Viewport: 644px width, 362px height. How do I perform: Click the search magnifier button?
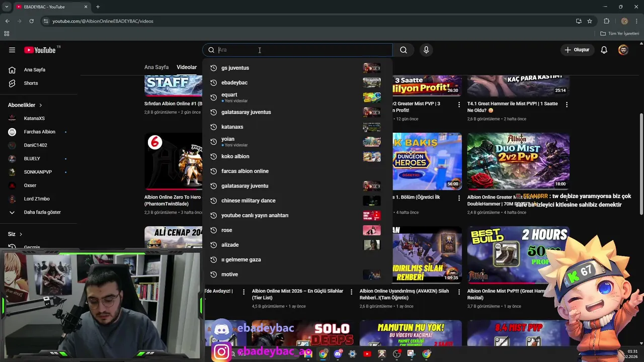(x=404, y=50)
